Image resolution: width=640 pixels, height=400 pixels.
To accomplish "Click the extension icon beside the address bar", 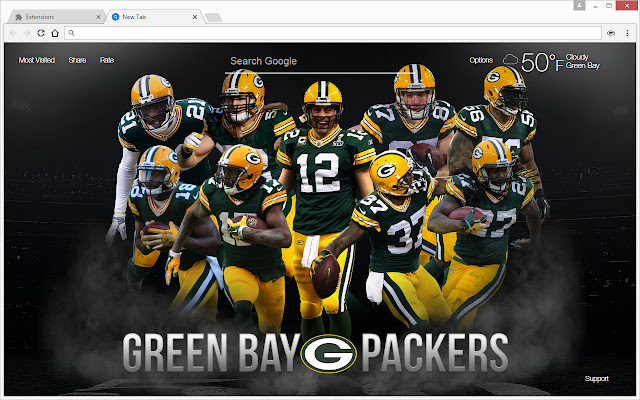I will (x=611, y=33).
